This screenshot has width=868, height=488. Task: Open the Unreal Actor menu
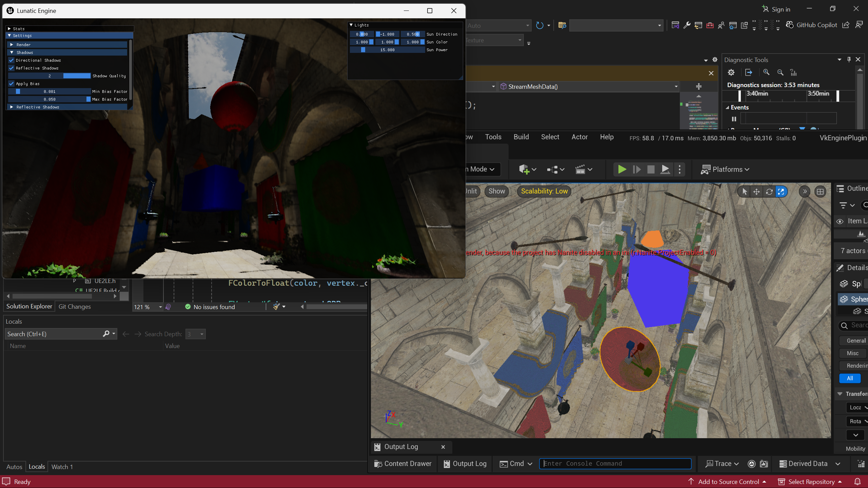pyautogui.click(x=579, y=137)
